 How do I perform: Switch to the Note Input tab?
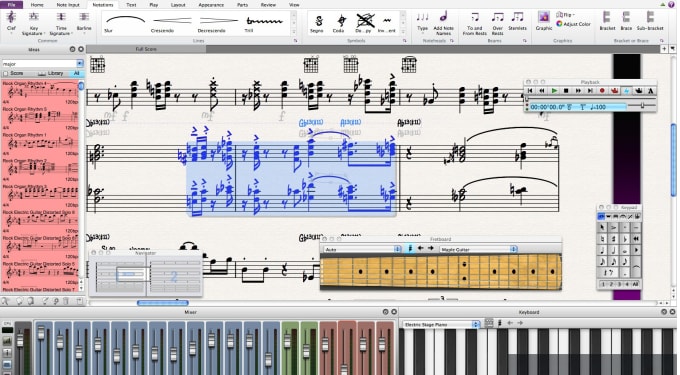(68, 5)
